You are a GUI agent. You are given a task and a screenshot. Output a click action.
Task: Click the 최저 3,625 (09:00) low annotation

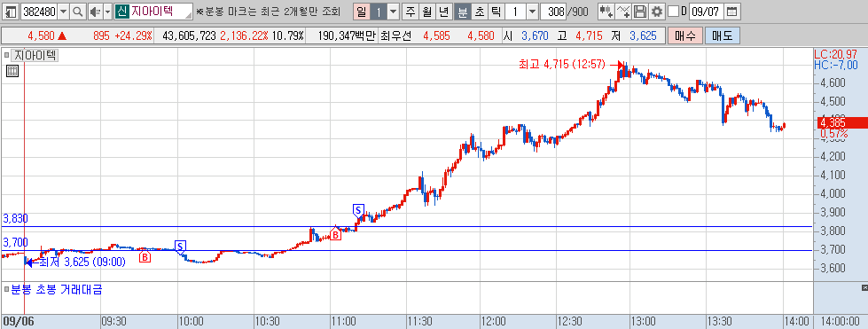click(82, 262)
